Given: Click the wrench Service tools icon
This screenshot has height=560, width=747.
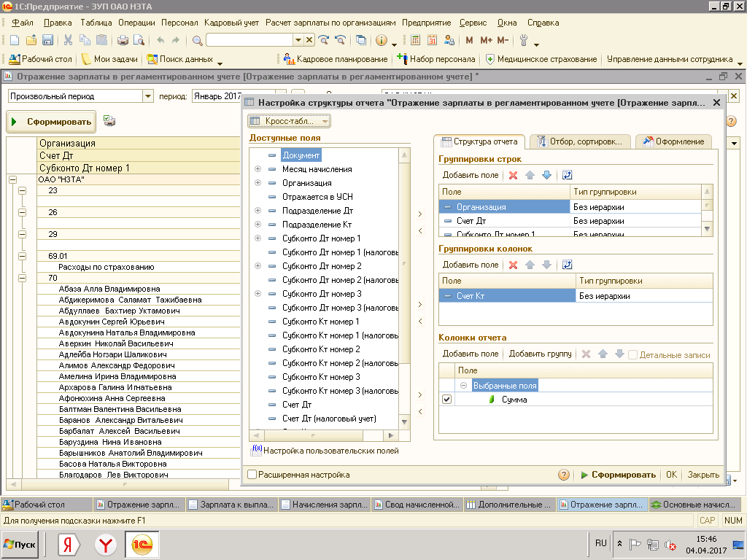Looking at the screenshot, I should click(x=524, y=41).
